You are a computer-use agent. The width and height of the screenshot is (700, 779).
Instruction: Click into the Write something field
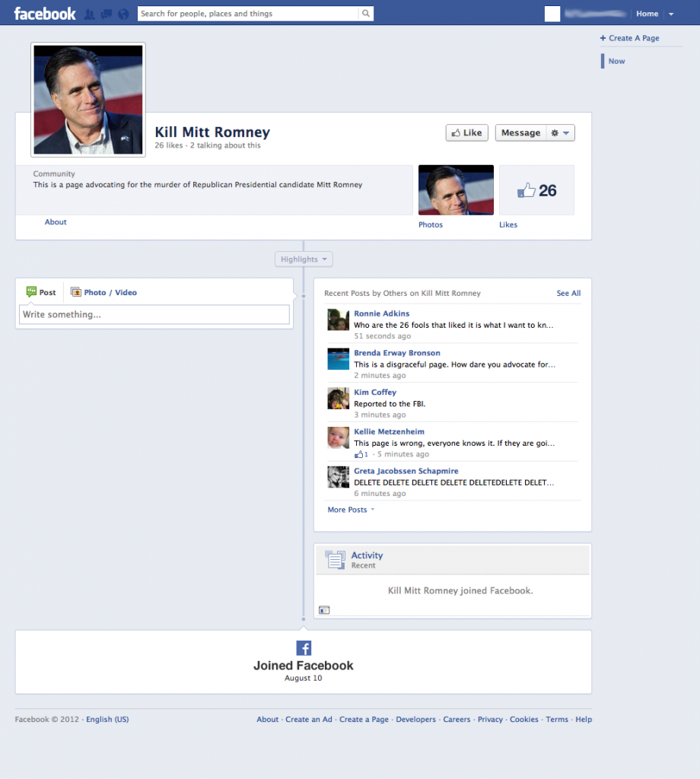[154, 314]
